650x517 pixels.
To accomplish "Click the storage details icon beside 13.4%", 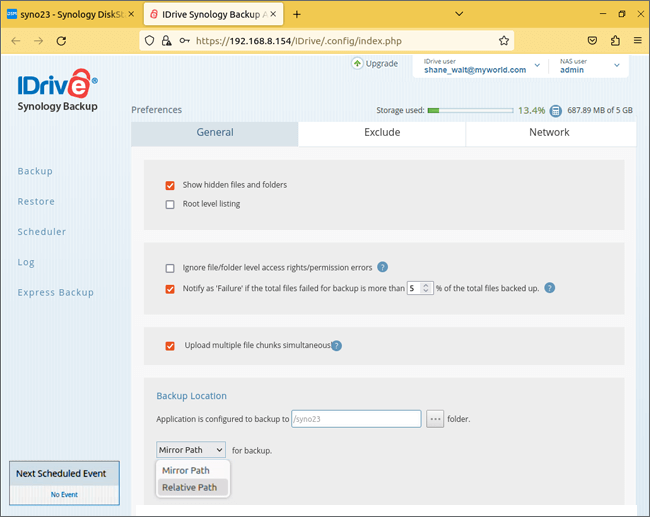I will pos(556,111).
